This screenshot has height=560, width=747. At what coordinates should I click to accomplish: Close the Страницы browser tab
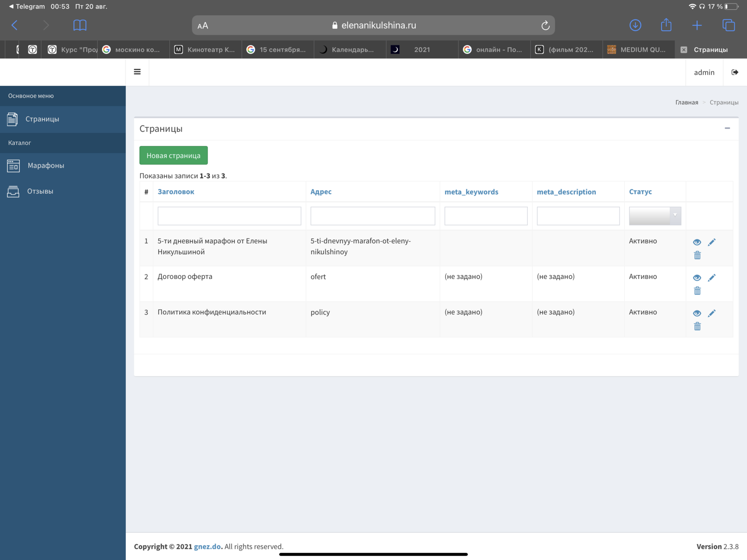pyautogui.click(x=684, y=50)
